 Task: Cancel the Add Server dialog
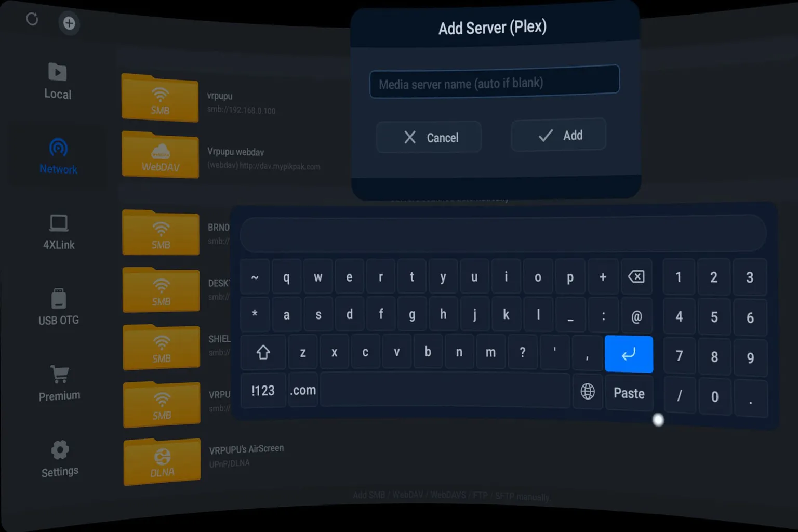point(429,137)
